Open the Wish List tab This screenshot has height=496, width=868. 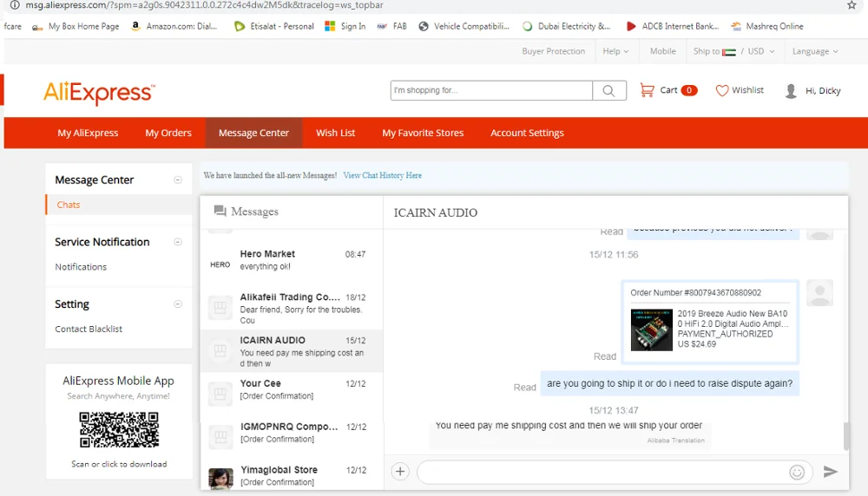tap(335, 133)
